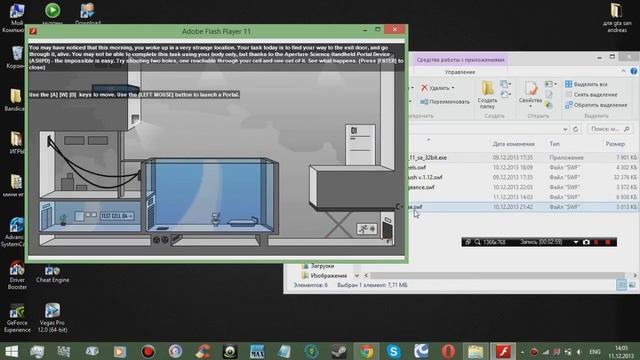Click the taskbar clock showing 14:05
The height and width of the screenshot is (360, 640).
(621, 352)
